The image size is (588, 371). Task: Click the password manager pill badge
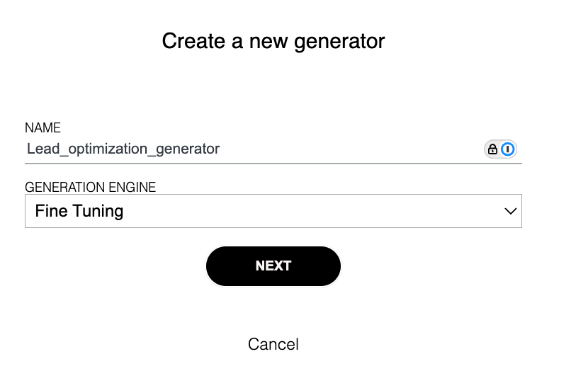coord(500,149)
